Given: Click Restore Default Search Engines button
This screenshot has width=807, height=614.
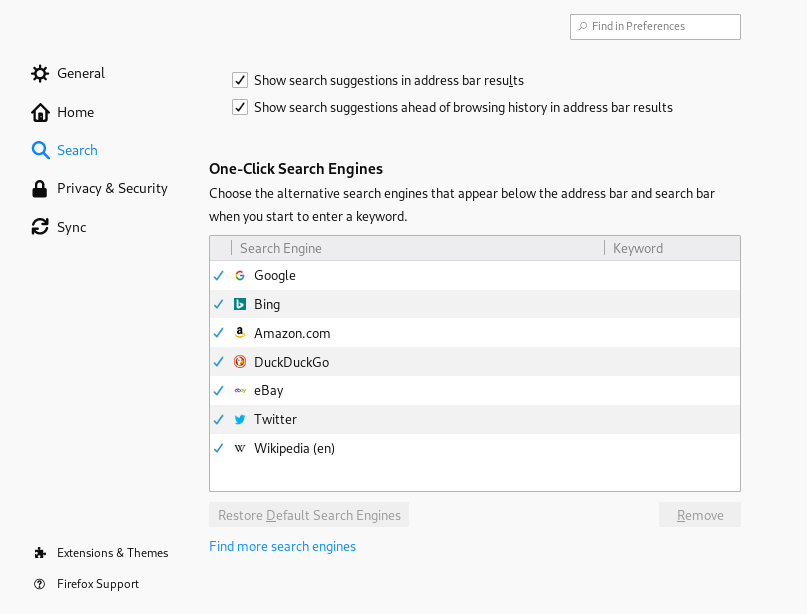Looking at the screenshot, I should click(309, 515).
